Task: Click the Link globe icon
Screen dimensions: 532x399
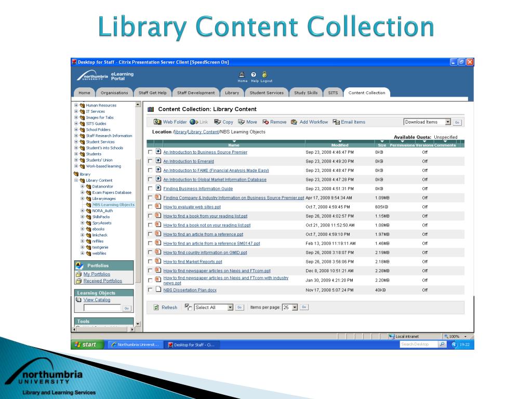Action: coord(194,122)
